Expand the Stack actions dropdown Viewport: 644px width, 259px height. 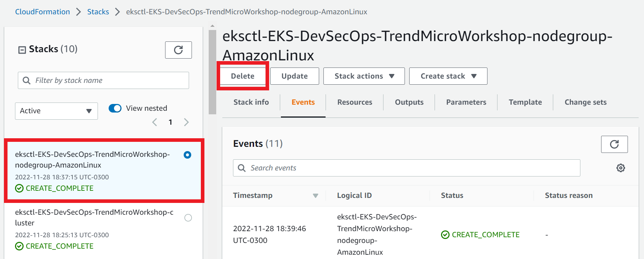coord(364,76)
